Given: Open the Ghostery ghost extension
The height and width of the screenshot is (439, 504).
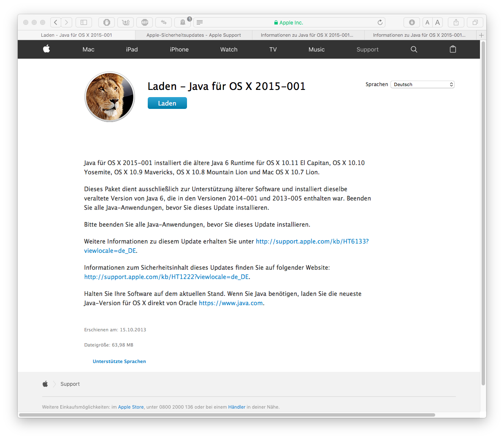Looking at the screenshot, I should point(183,22).
